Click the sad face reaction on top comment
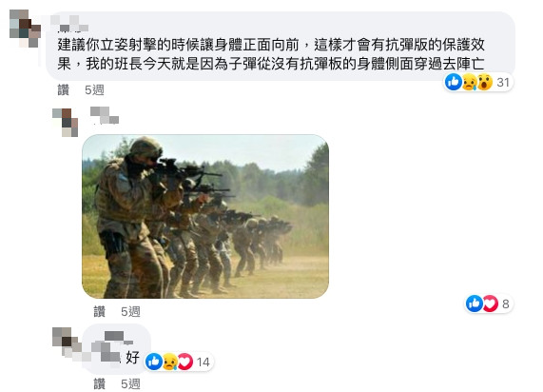The height and width of the screenshot is (392, 543). [x=469, y=82]
